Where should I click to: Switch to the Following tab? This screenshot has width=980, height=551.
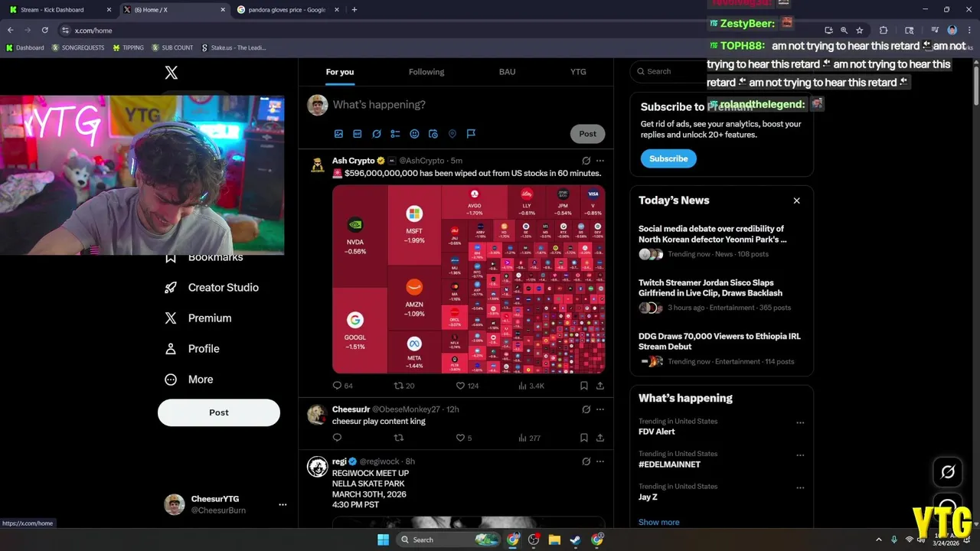(x=426, y=72)
